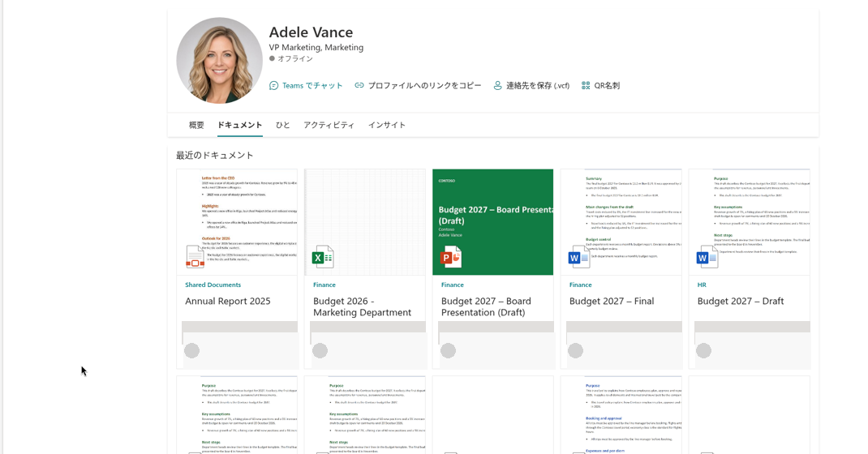Copy profile link with プロファイルへのリンクをコピー
This screenshot has width=868, height=454.
tap(424, 86)
